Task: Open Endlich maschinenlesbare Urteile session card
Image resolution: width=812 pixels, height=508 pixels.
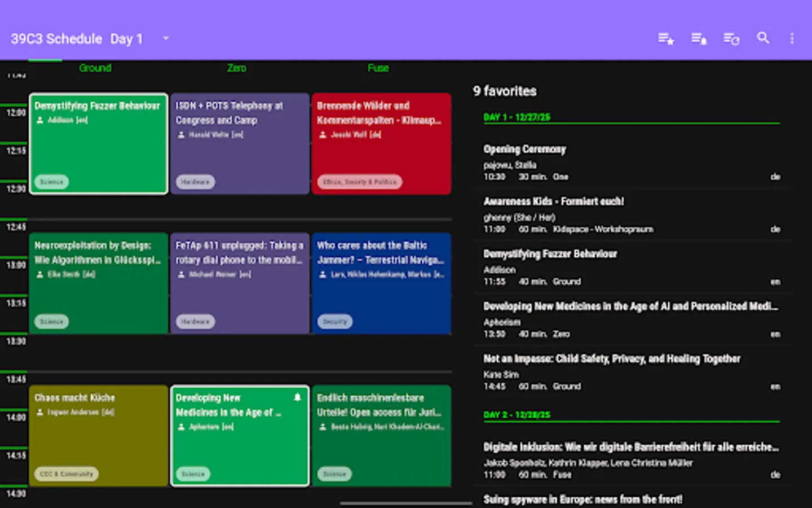Action: (x=381, y=436)
